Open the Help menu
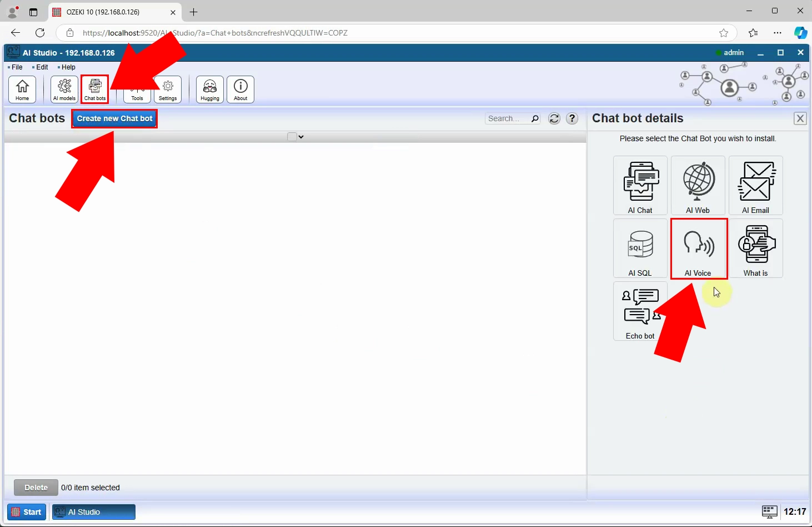 (68, 67)
